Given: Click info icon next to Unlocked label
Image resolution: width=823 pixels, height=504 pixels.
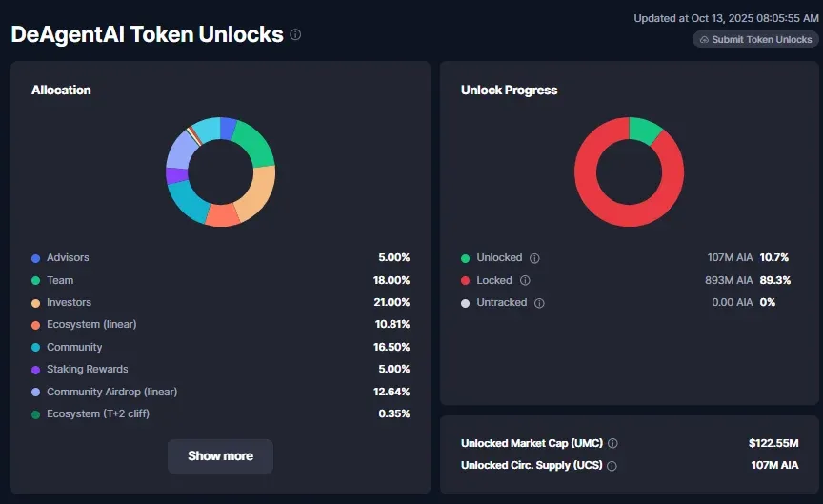Looking at the screenshot, I should pyautogui.click(x=534, y=258).
